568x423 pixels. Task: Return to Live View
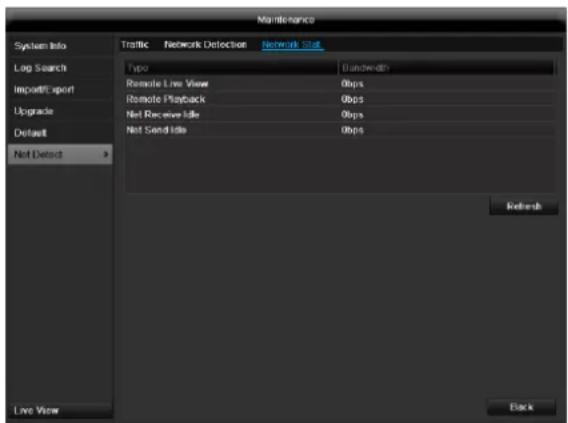click(x=60, y=410)
